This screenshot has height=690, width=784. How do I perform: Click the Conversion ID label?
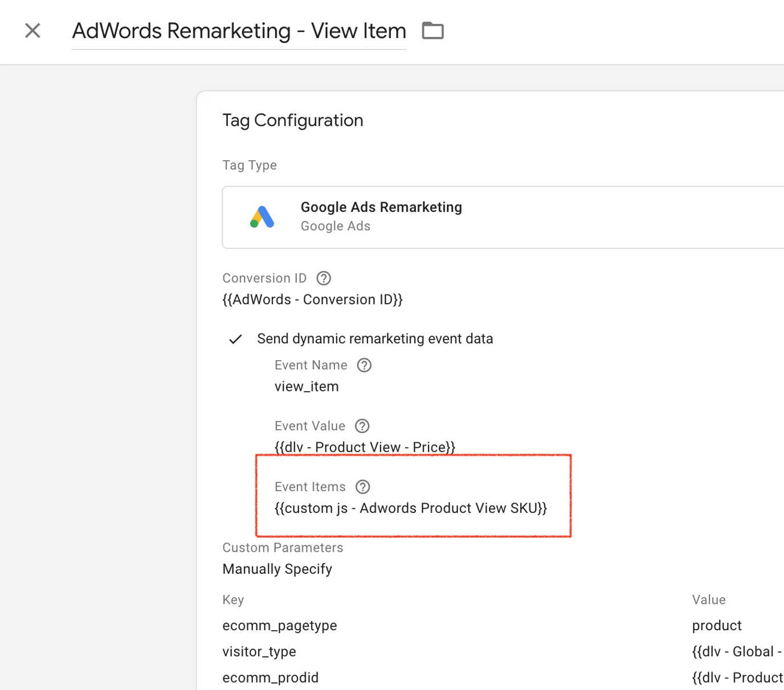coord(264,278)
